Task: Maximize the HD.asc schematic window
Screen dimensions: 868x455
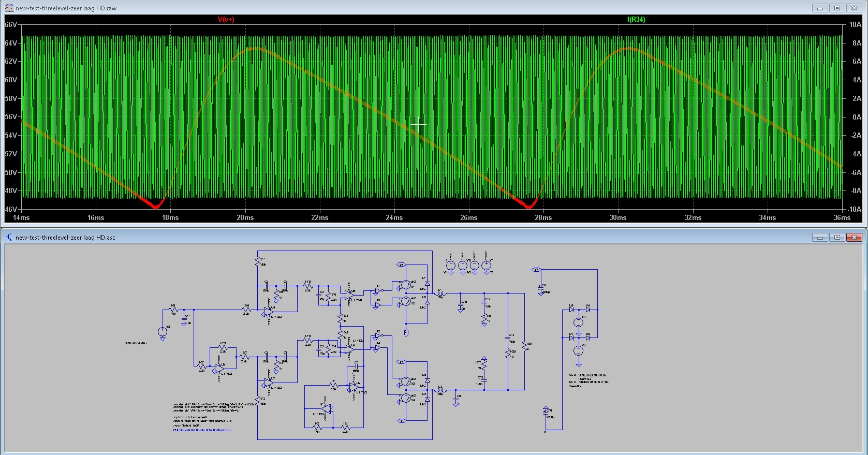Action: [x=837, y=237]
